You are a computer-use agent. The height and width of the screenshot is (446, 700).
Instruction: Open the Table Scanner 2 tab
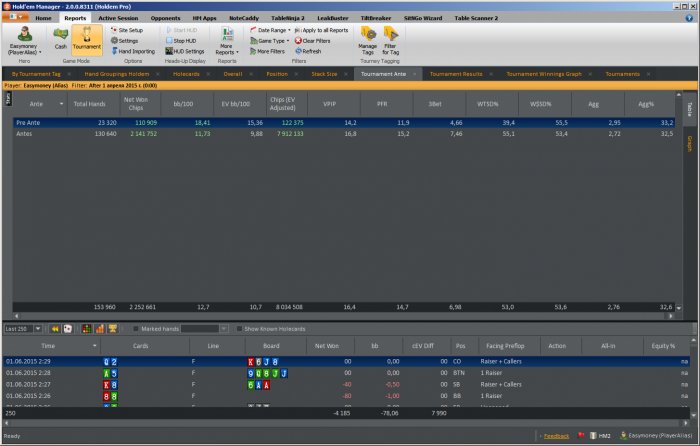[476, 18]
